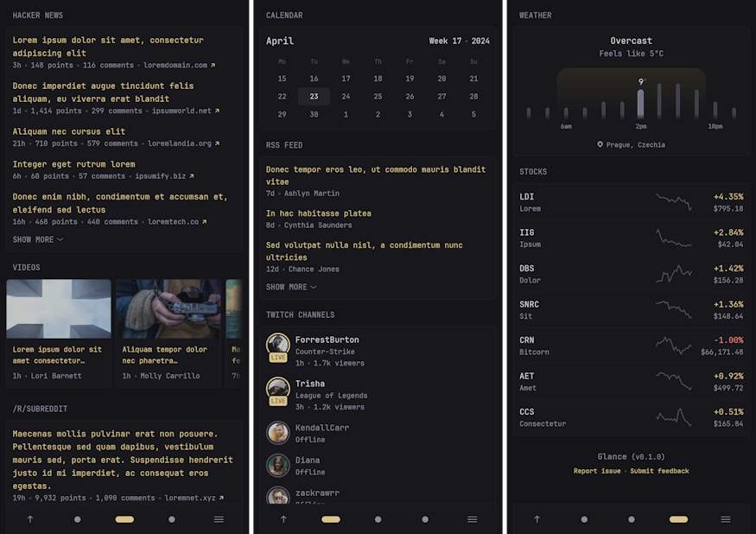Click Diana's offline channel avatar

coord(277,466)
